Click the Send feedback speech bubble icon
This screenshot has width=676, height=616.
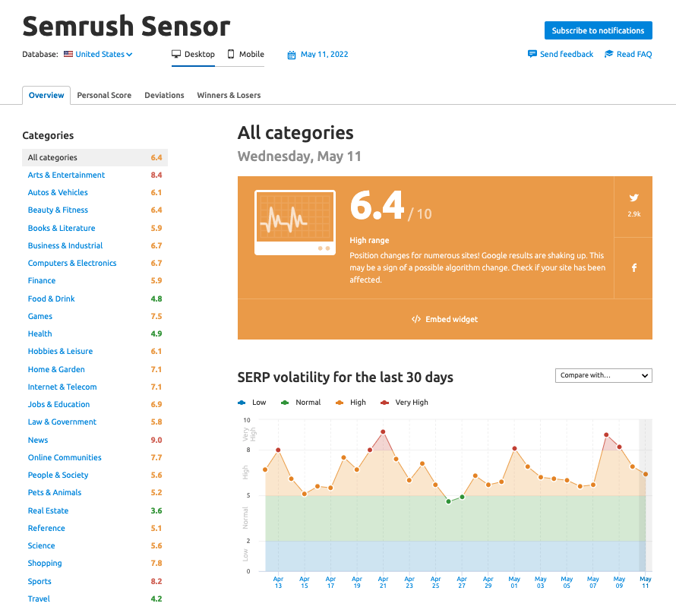(532, 55)
